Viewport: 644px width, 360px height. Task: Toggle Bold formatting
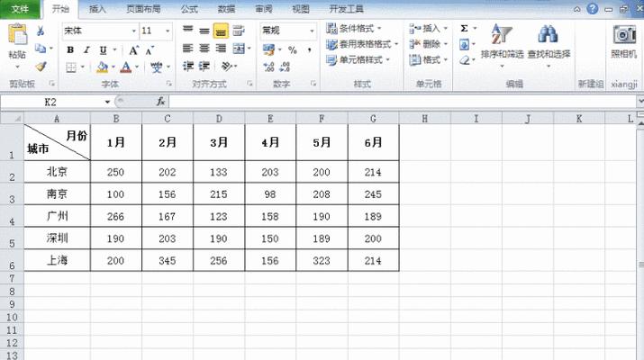70,49
